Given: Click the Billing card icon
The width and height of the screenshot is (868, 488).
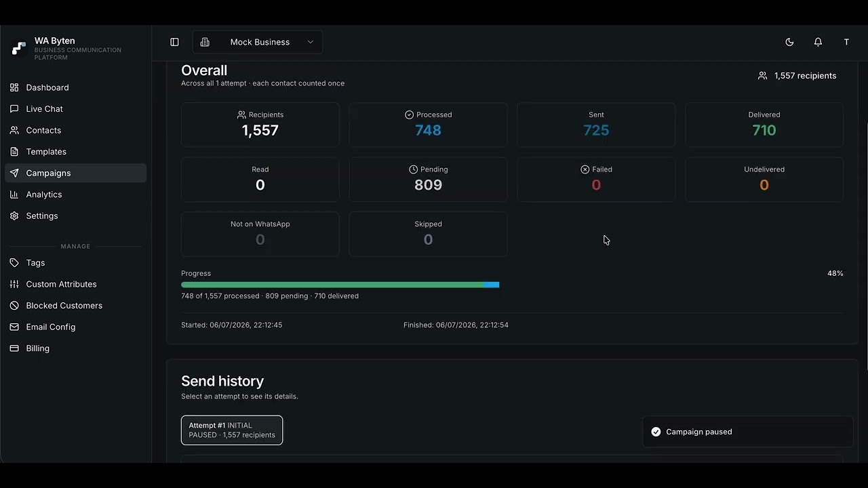Looking at the screenshot, I should coord(14,348).
